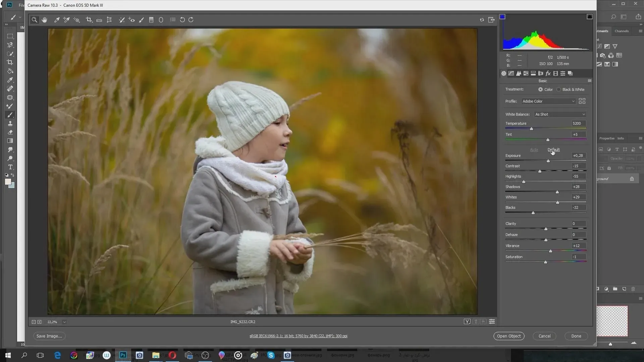Viewport: 644px width, 362px height.
Task: Select the Red Eye Removal tool
Action: click(131, 20)
